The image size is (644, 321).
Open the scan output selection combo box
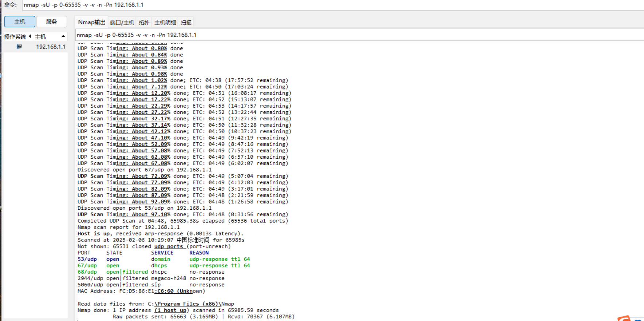tap(360, 35)
